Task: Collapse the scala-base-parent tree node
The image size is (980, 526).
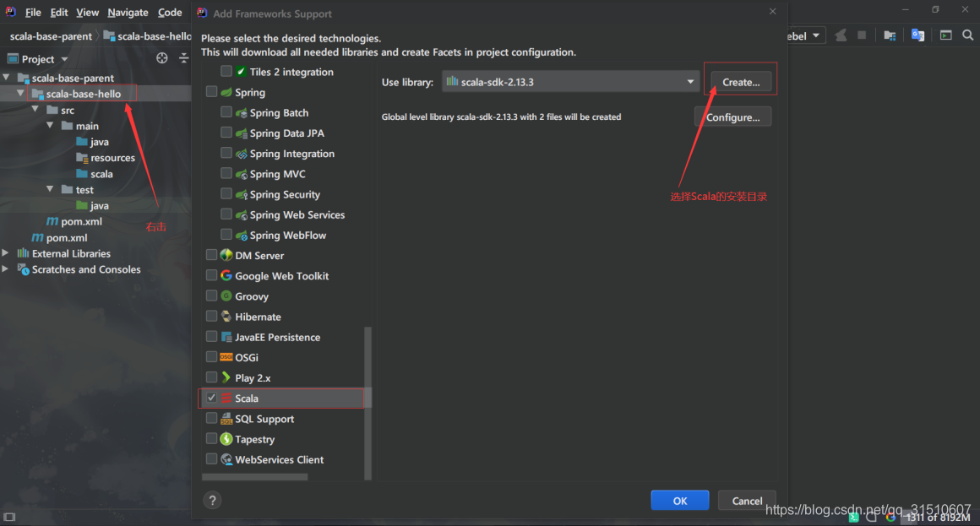Action: coord(7,78)
